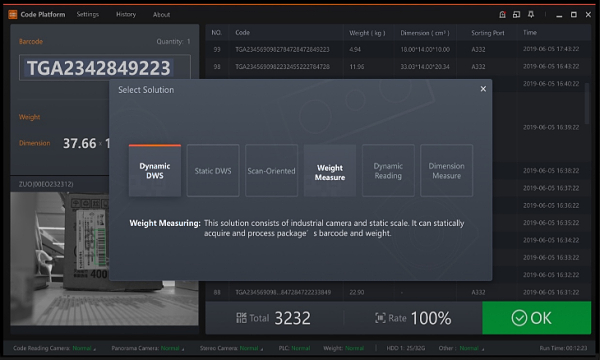Select the Weight Measure solution
The height and width of the screenshot is (360, 600).
(330, 171)
